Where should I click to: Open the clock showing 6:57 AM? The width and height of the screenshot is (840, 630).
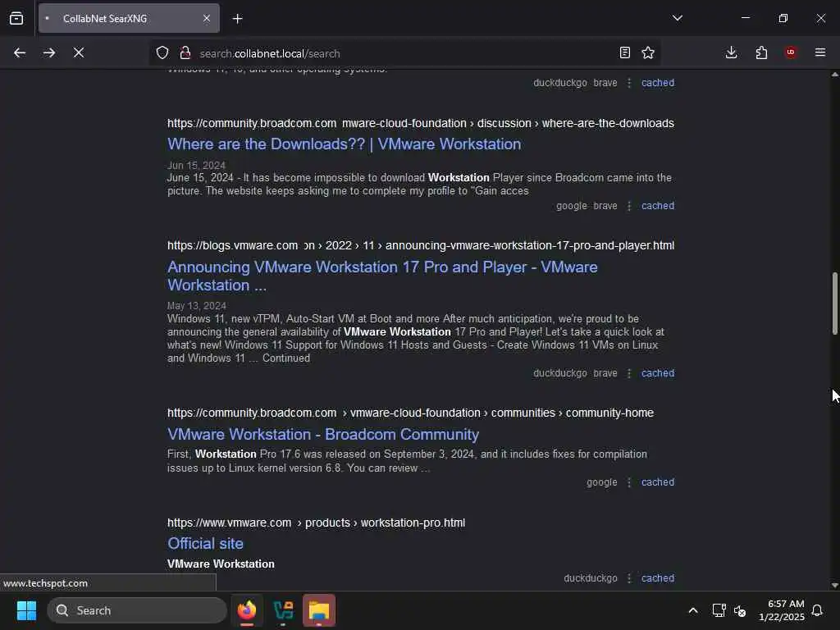782,610
